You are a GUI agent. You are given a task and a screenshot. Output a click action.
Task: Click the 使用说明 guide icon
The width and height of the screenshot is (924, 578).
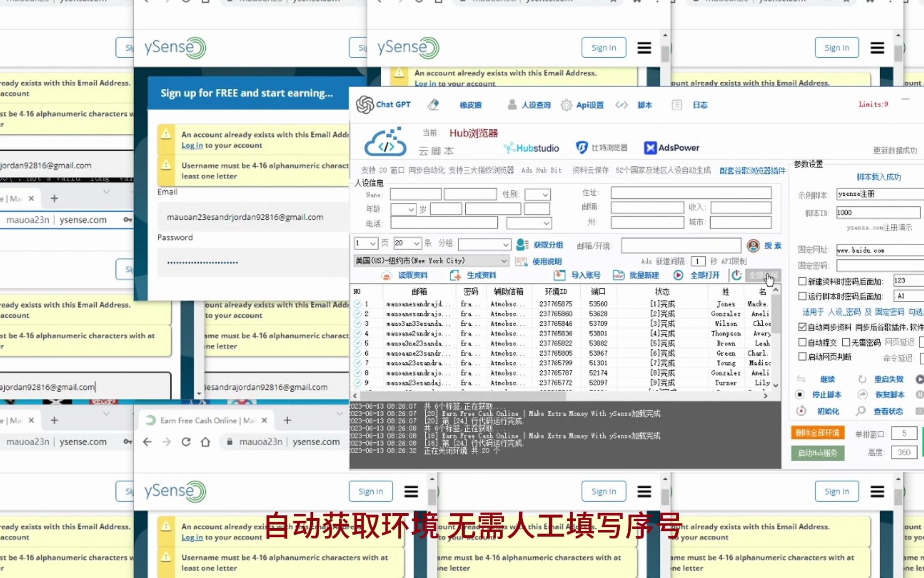pos(521,261)
